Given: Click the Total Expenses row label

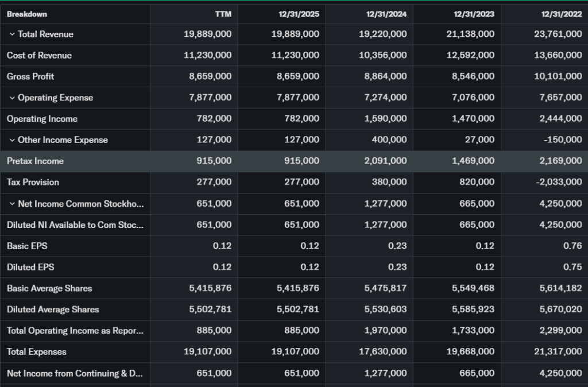Looking at the screenshot, I should click(36, 352).
